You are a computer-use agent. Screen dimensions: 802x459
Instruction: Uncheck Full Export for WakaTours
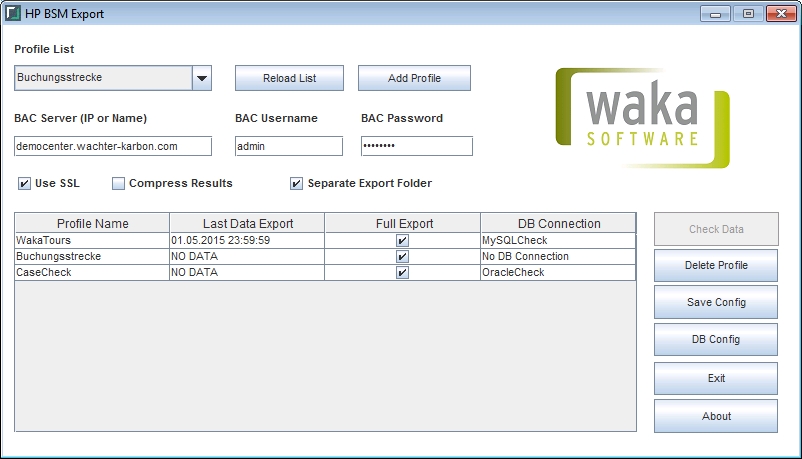[403, 241]
